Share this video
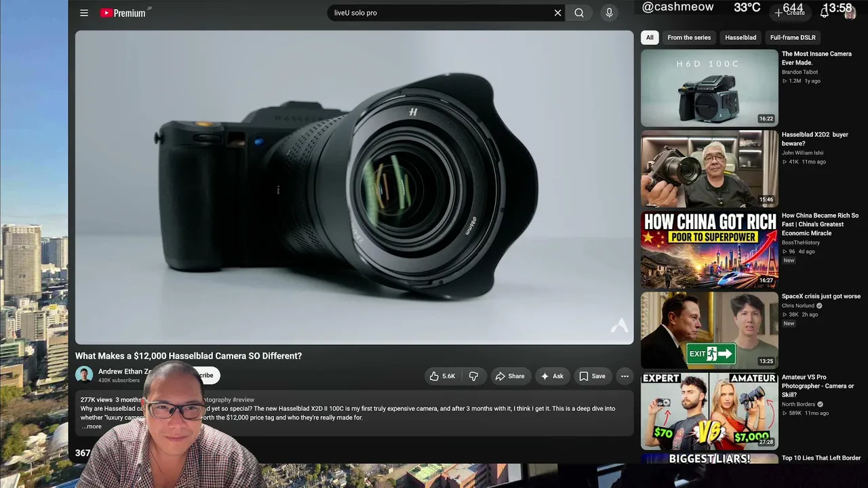The width and height of the screenshot is (868, 488). point(509,376)
